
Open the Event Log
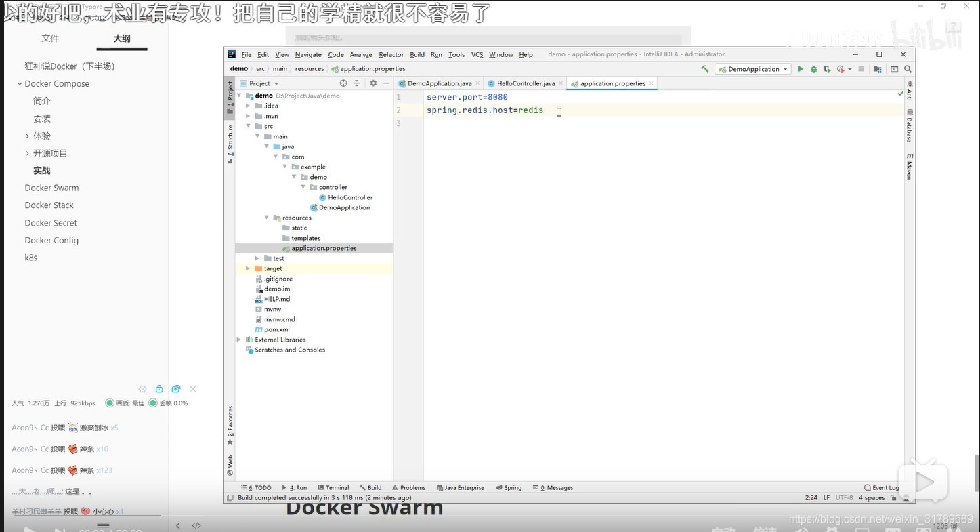coord(881,487)
